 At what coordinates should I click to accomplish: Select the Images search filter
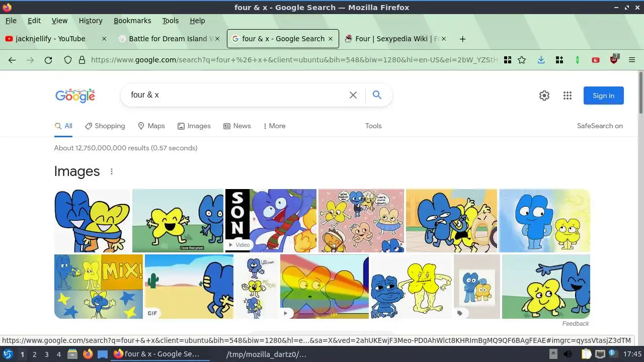click(x=194, y=126)
